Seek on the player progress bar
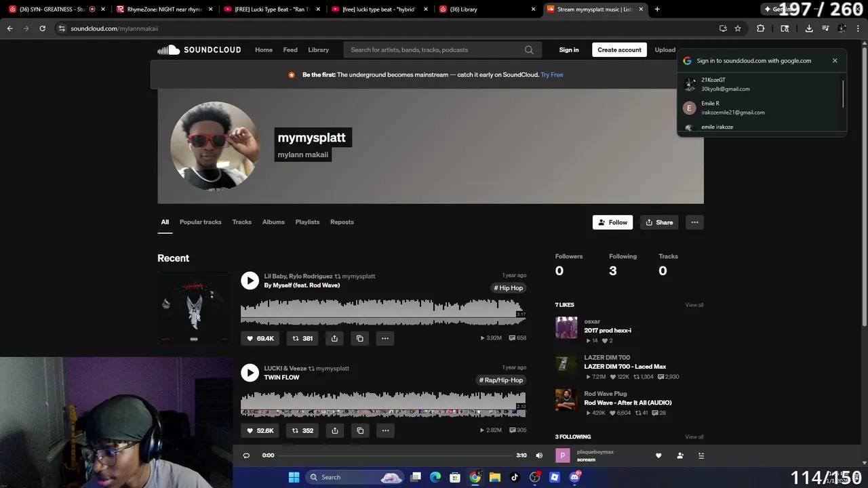This screenshot has width=868, height=488. coord(396,455)
